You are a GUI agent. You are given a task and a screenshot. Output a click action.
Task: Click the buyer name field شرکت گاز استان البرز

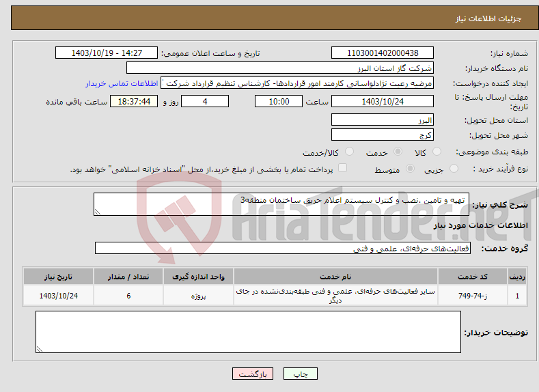(280, 68)
